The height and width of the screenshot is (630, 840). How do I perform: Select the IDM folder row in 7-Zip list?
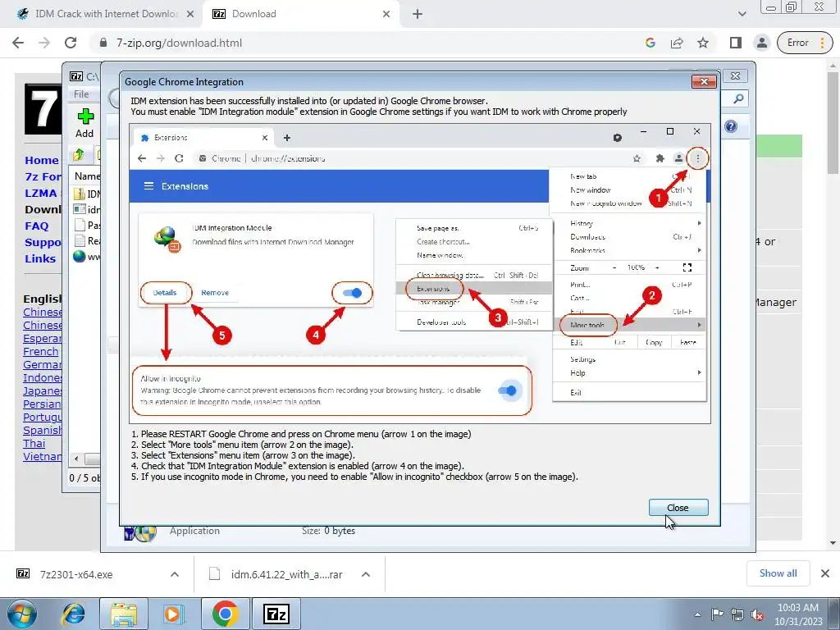pos(87,194)
